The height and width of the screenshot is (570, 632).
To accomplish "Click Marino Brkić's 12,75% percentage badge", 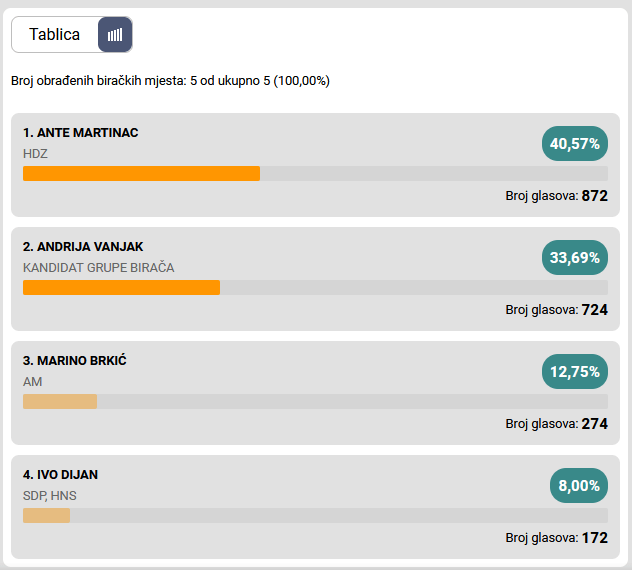I will tap(575, 372).
